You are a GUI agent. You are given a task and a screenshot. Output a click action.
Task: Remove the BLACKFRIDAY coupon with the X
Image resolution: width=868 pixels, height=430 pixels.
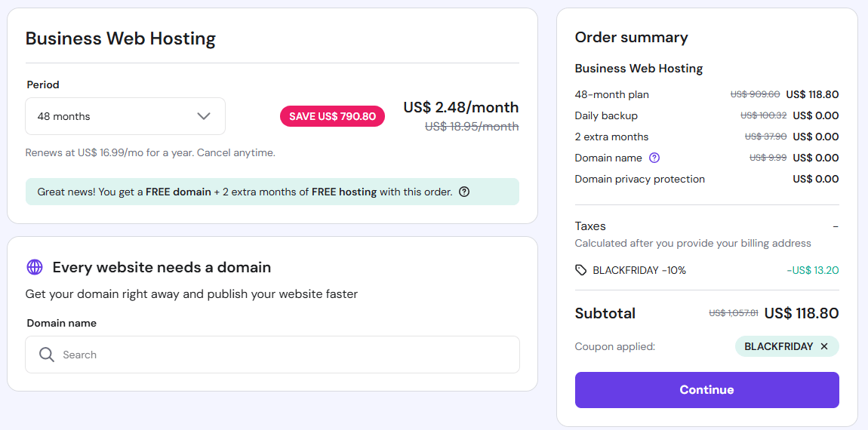tap(824, 346)
